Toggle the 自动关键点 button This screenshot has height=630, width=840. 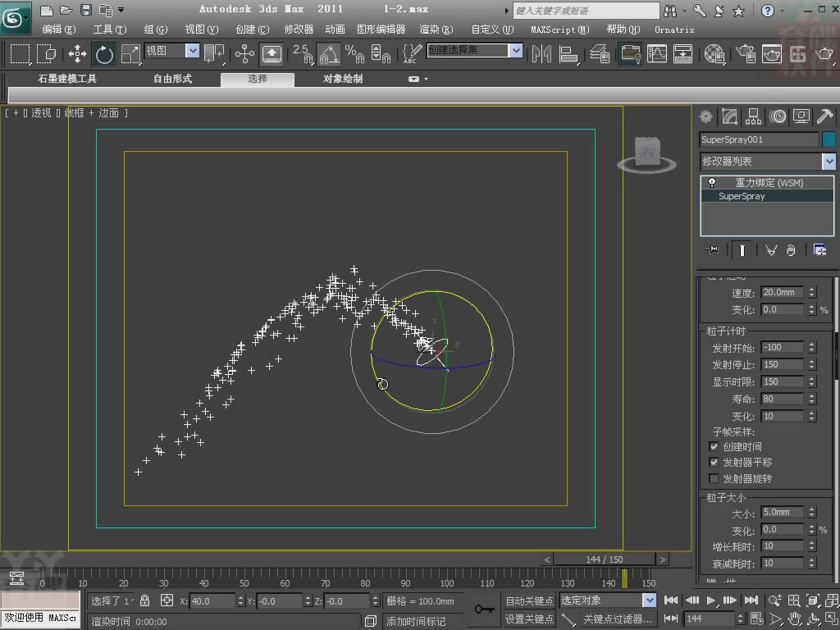pyautogui.click(x=529, y=600)
